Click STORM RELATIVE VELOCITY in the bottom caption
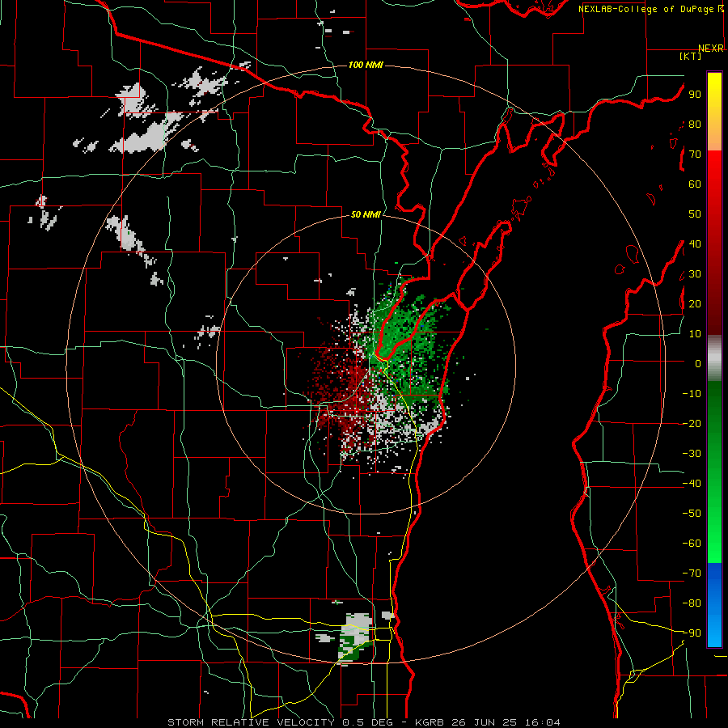The height and width of the screenshot is (728, 728). (x=251, y=722)
